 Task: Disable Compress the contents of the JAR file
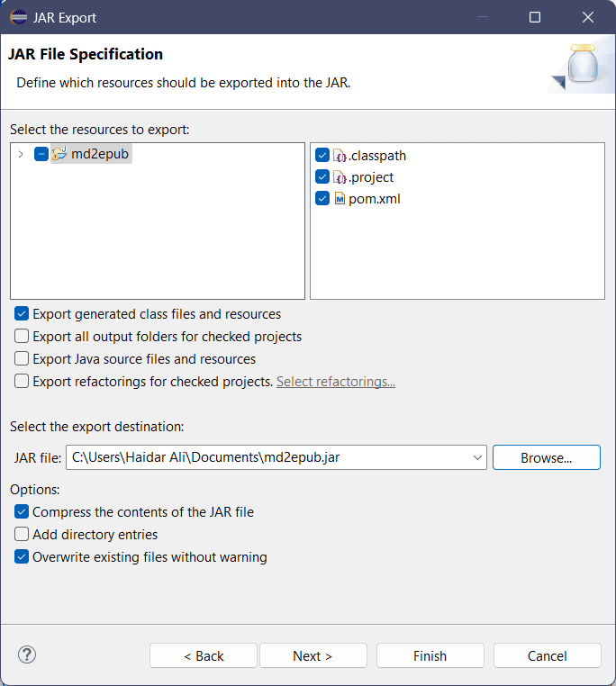click(x=22, y=512)
